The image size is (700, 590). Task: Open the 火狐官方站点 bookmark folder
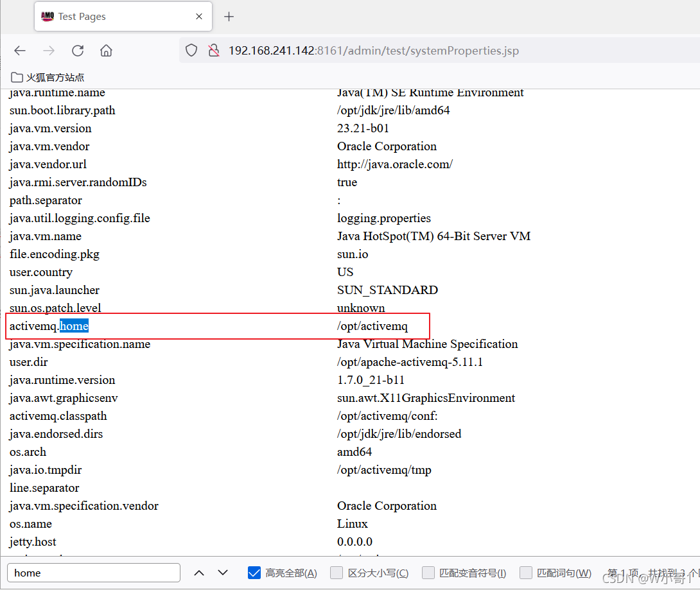pyautogui.click(x=48, y=77)
